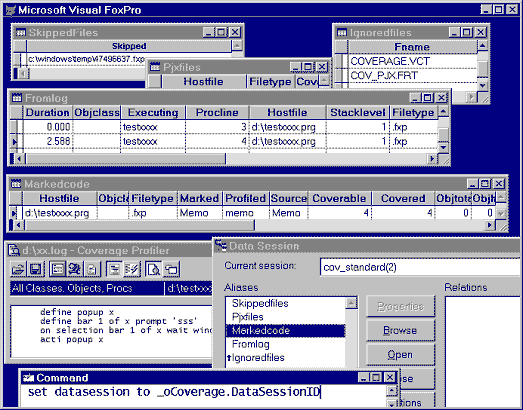This screenshot has height=410, width=523.
Task: Click Filetype column header in Fromlog
Action: pyautogui.click(x=413, y=112)
